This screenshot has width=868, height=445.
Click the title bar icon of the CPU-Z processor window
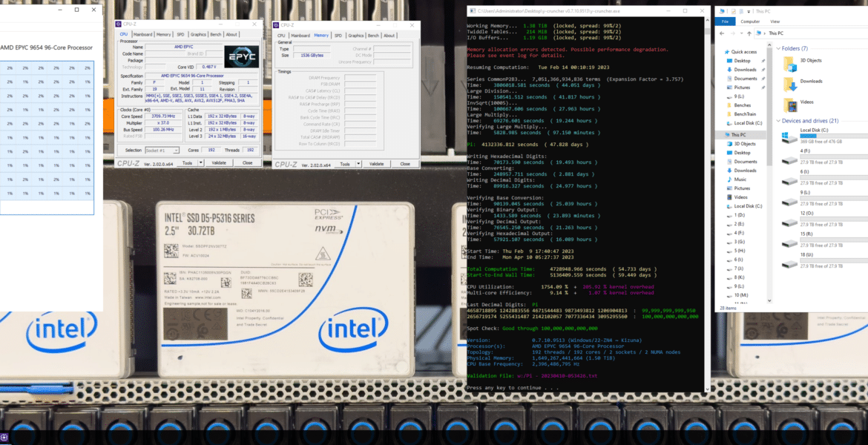click(x=119, y=24)
